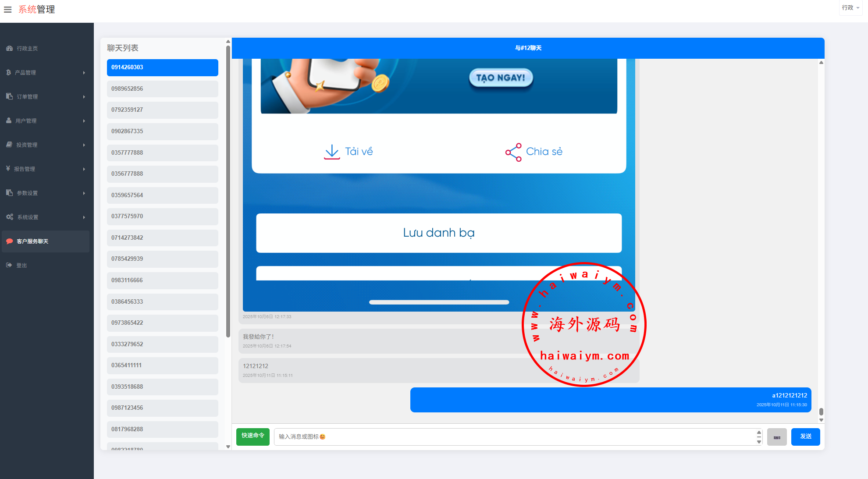Expand the 参数设置 submenu arrow
This screenshot has height=479, width=868.
(x=84, y=193)
